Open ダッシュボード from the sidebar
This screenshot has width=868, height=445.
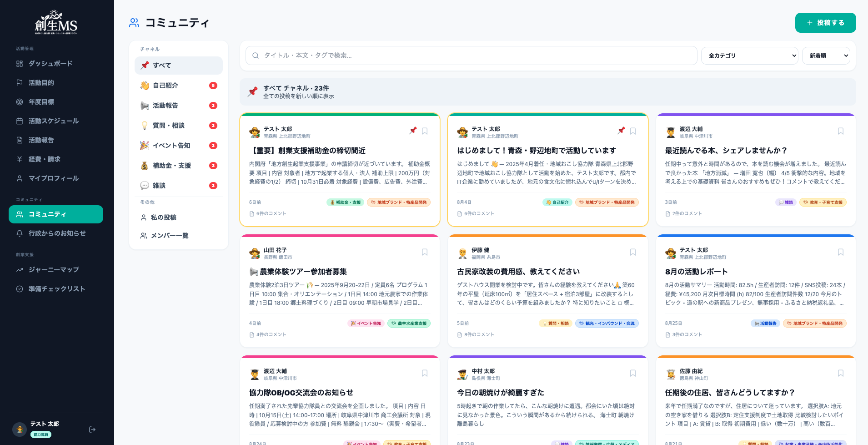(x=56, y=64)
